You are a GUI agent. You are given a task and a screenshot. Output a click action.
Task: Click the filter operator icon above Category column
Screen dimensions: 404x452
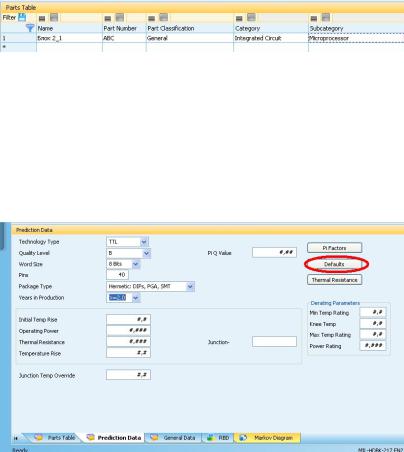point(239,18)
